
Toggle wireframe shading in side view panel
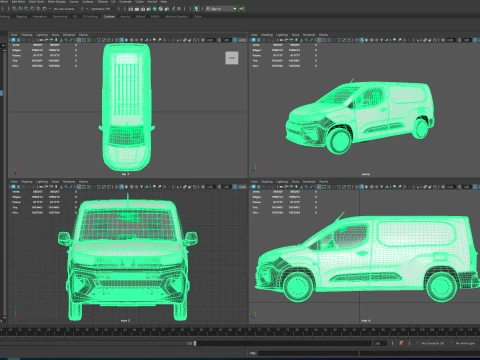pyautogui.click(x=356, y=187)
